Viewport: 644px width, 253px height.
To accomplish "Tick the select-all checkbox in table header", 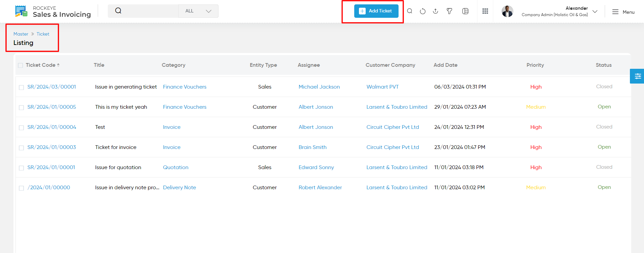I will point(20,65).
